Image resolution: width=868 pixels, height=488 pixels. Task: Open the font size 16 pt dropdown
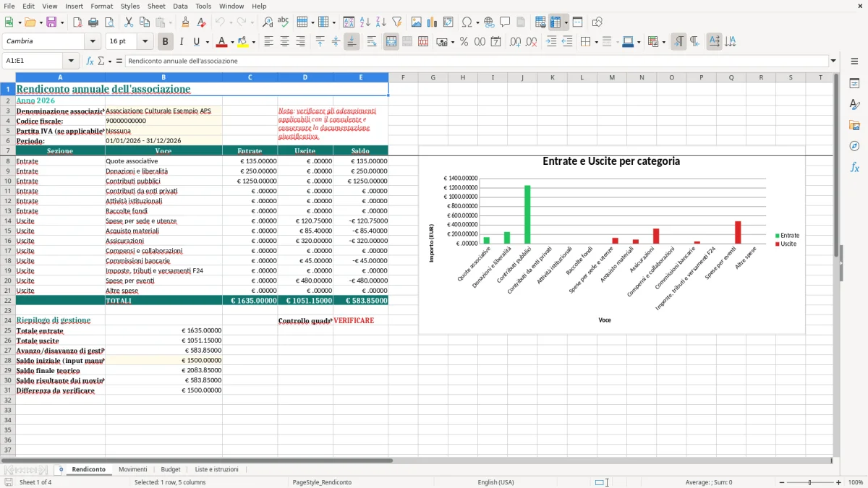click(x=145, y=42)
